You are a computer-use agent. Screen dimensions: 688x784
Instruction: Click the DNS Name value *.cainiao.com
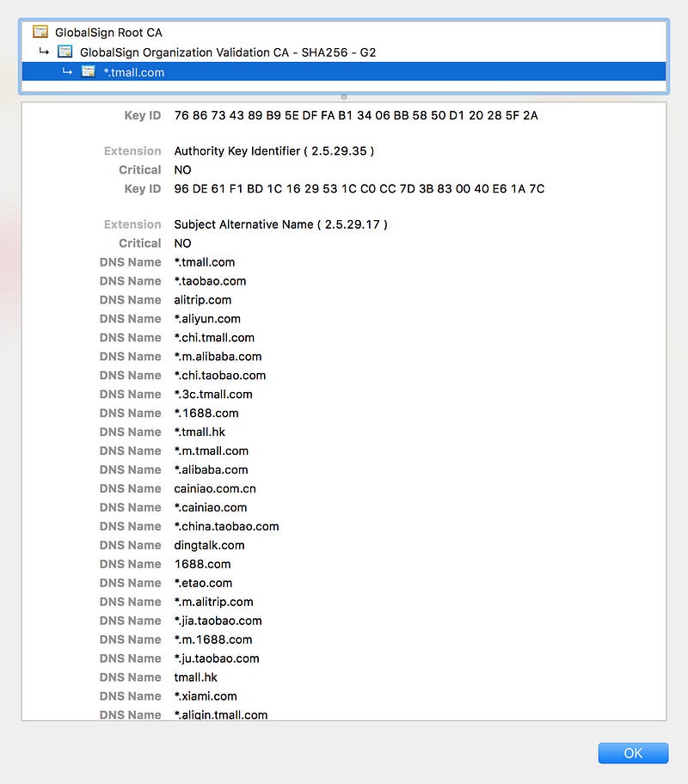pos(211,507)
